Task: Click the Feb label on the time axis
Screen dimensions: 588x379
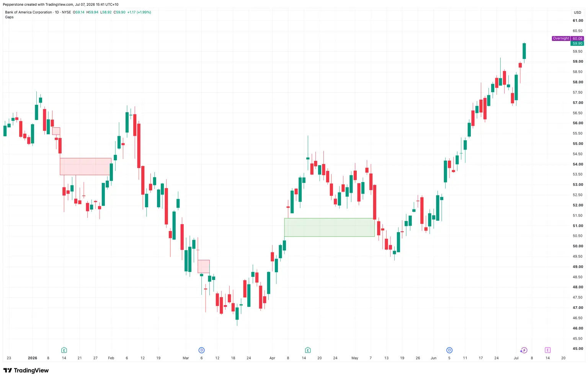Action: 111,358
